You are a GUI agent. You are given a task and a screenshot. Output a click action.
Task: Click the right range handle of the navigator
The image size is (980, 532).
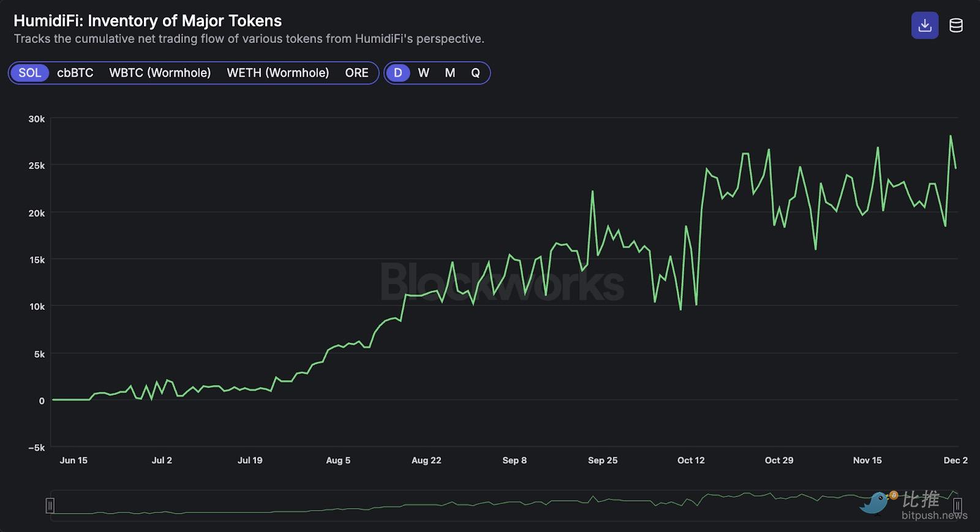[957, 505]
